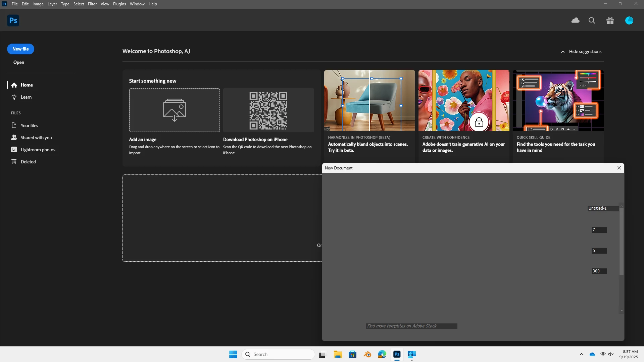Click the Download Photoshop on iPhone QR code
644x362 pixels.
coord(268,110)
